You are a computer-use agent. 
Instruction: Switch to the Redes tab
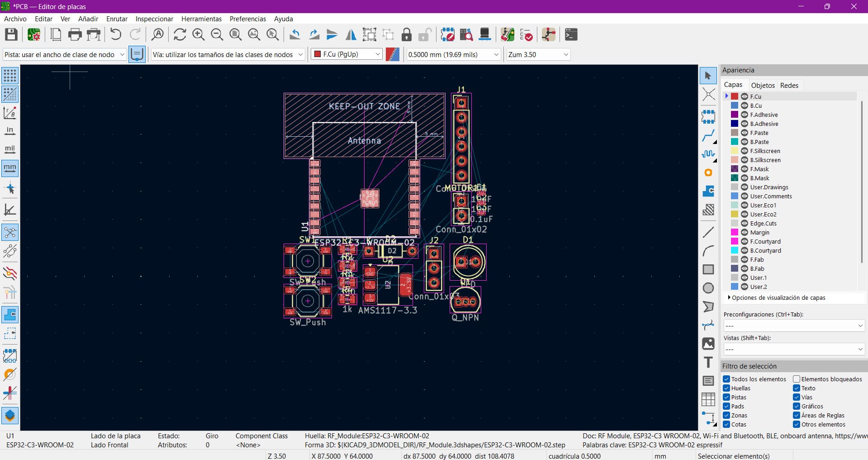pyautogui.click(x=789, y=85)
